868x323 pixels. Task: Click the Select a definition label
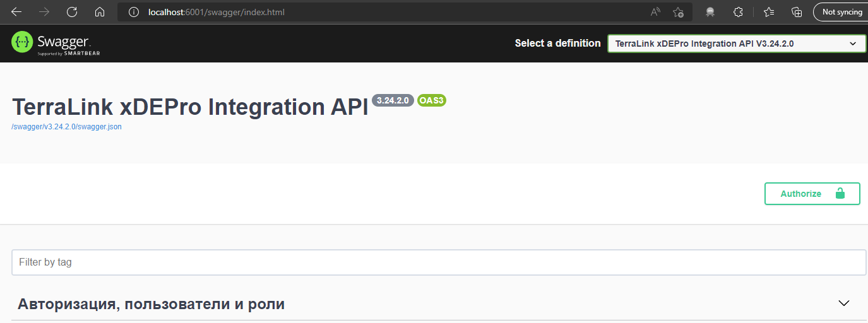pyautogui.click(x=557, y=44)
